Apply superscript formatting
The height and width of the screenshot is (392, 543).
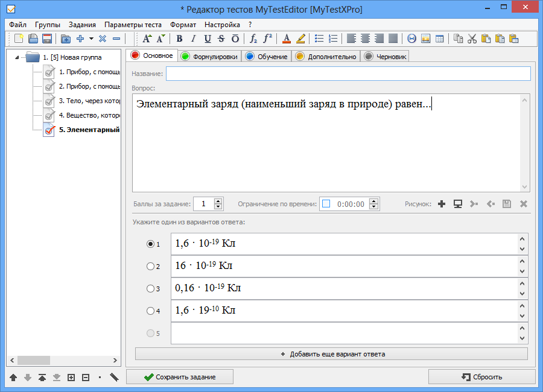(x=267, y=39)
